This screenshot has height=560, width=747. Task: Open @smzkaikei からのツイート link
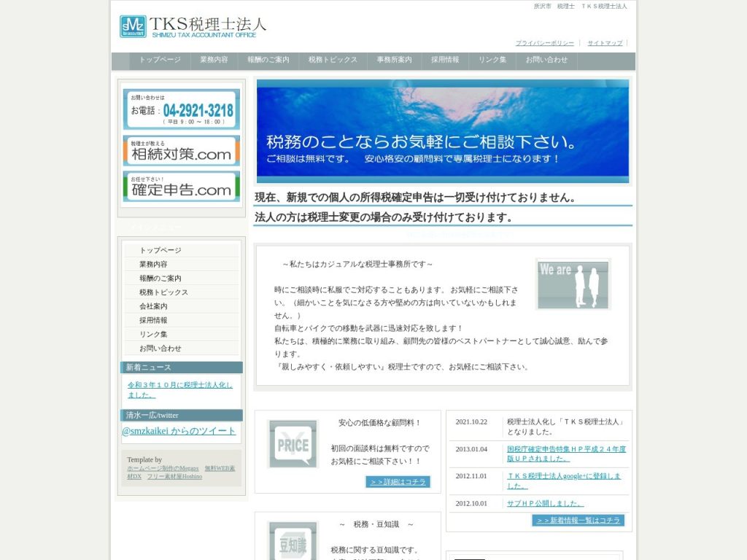[179, 431]
